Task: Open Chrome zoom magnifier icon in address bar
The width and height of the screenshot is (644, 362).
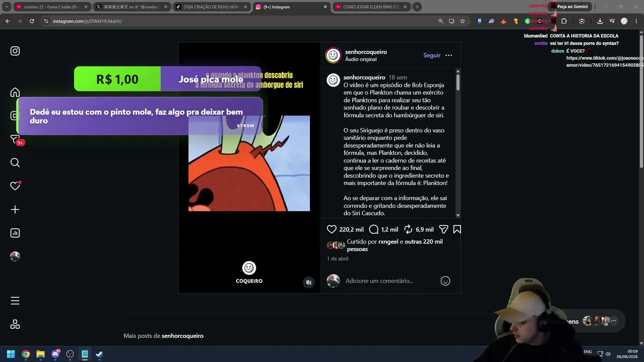Action: click(x=441, y=21)
